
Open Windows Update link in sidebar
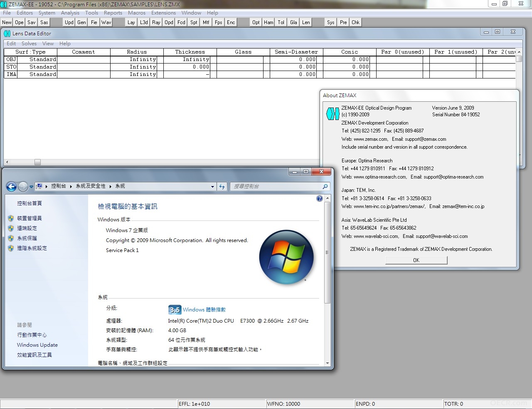pyautogui.click(x=37, y=345)
